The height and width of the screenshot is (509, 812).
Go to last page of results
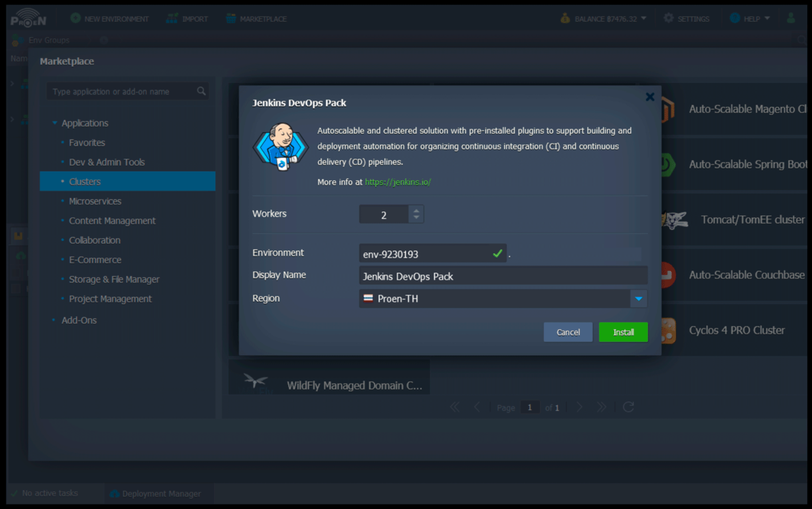(601, 407)
